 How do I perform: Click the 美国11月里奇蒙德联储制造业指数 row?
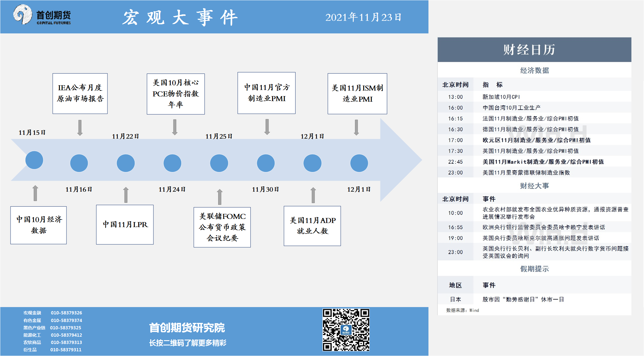pyautogui.click(x=534, y=173)
